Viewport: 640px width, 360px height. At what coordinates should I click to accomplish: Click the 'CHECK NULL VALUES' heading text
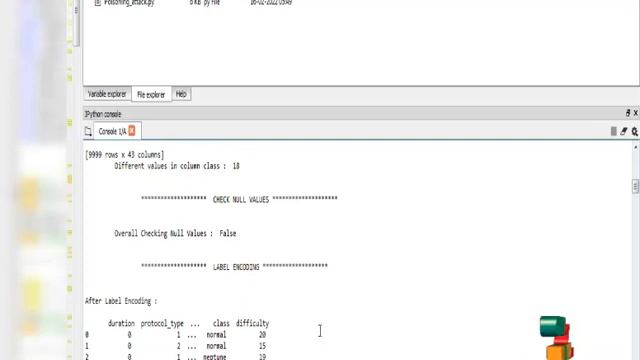pyautogui.click(x=241, y=200)
